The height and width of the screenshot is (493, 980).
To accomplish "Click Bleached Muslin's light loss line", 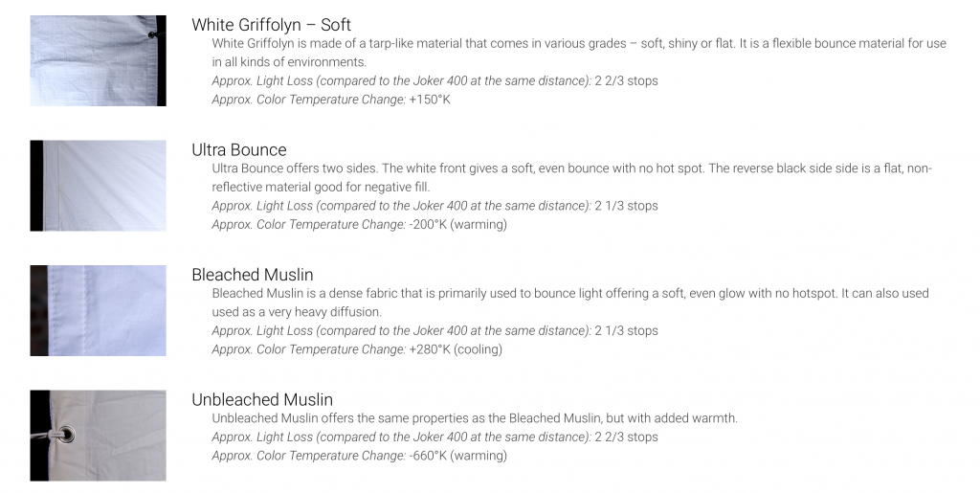I will pos(434,330).
